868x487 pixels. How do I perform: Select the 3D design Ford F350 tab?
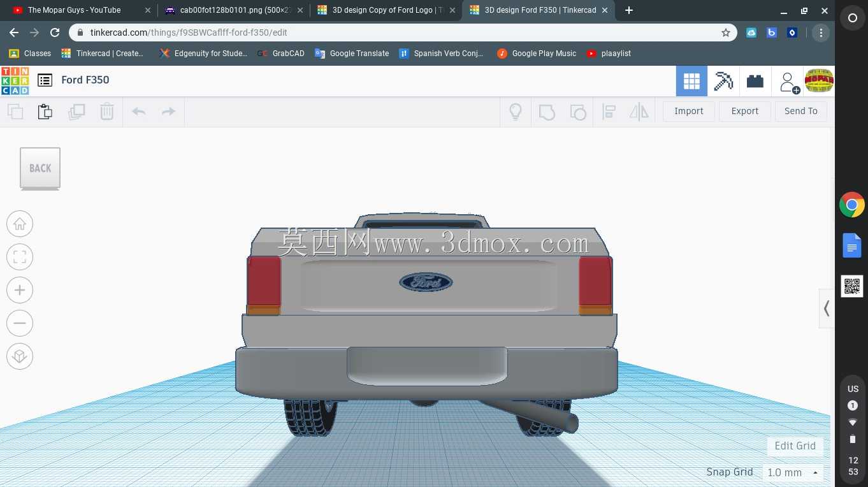(537, 10)
